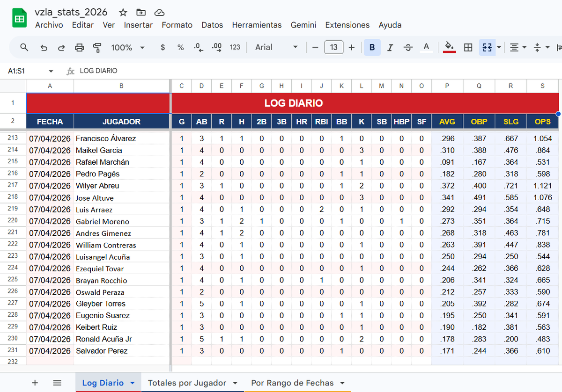Select row 220 header
Image resolution: width=562 pixels, height=392 pixels.
(x=13, y=221)
